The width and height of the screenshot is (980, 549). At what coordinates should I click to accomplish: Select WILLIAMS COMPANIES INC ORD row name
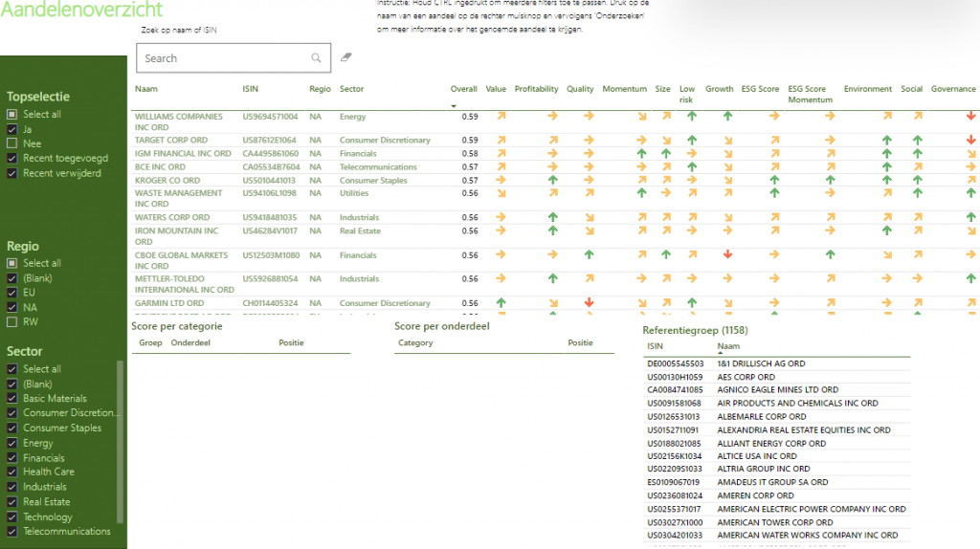[x=179, y=121]
